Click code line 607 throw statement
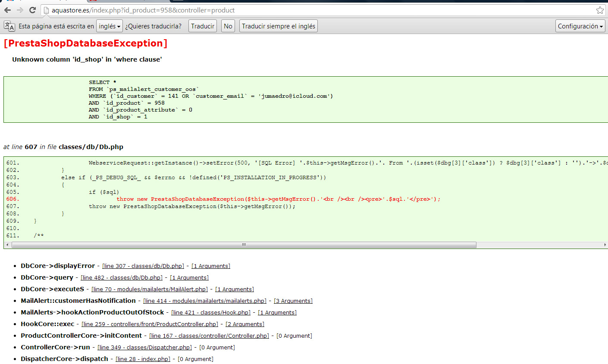Image resolution: width=608 pixels, height=364 pixels. pyautogui.click(x=192, y=206)
